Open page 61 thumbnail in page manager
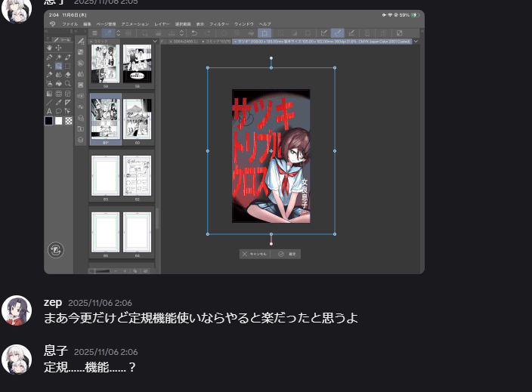 (x=106, y=119)
